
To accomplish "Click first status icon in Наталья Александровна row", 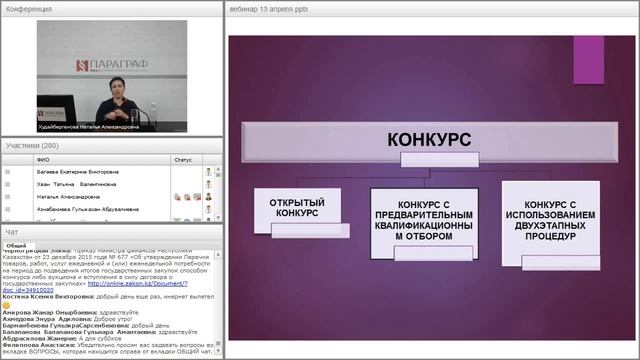I will pyautogui.click(x=177, y=197).
